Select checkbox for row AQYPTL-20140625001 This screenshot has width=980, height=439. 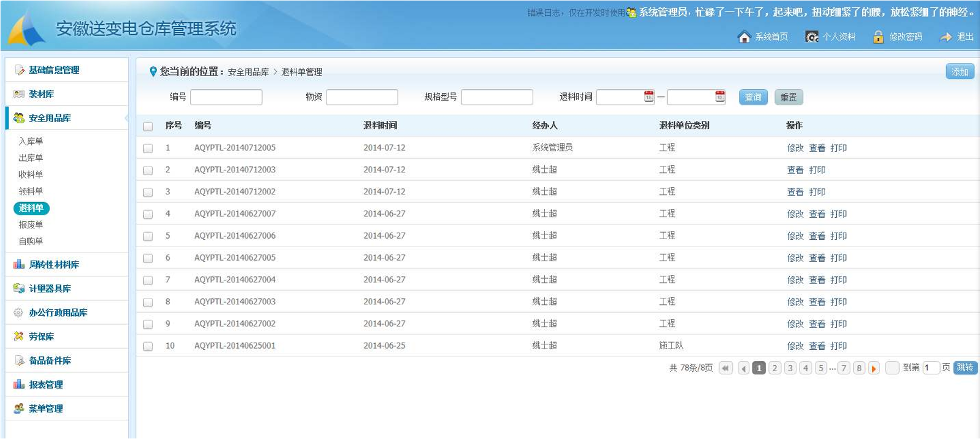148,346
